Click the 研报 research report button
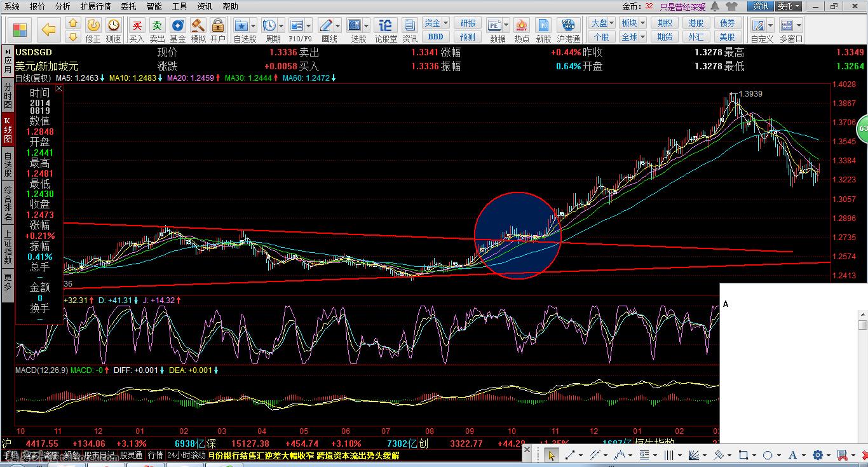This screenshot has width=868, height=467. (468, 23)
